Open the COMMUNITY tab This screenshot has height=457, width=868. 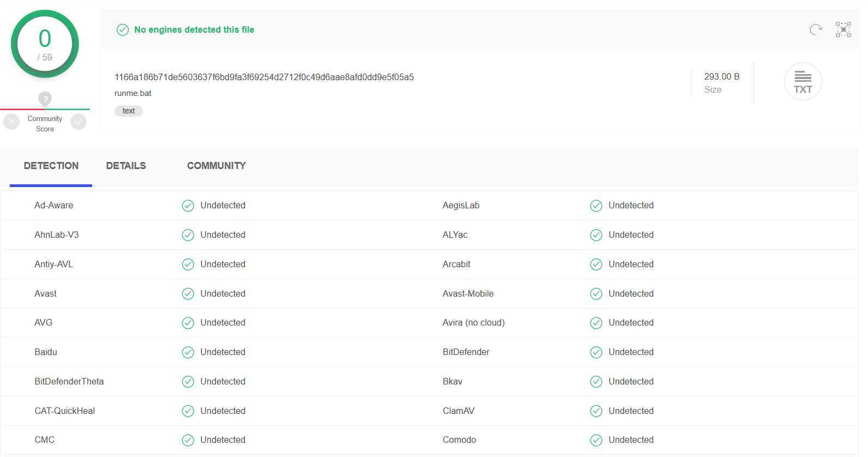click(216, 166)
